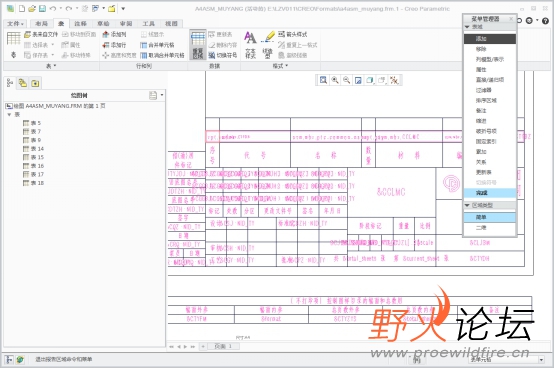The width and height of the screenshot is (554, 369).
Task: Collapse the 表 node in drawing tree
Action: coord(9,115)
